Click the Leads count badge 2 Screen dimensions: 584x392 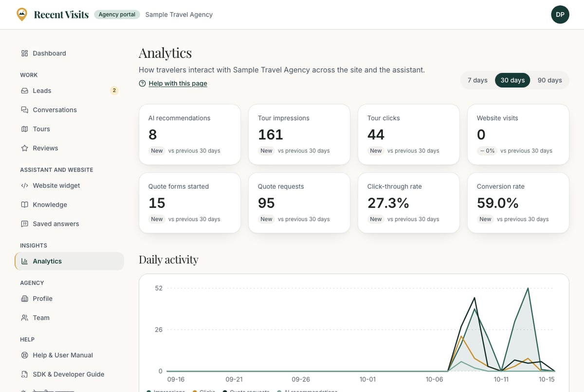[x=114, y=90]
